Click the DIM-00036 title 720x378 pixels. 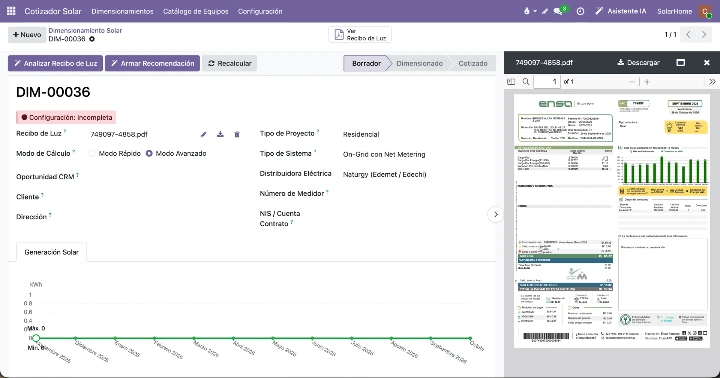tap(53, 92)
